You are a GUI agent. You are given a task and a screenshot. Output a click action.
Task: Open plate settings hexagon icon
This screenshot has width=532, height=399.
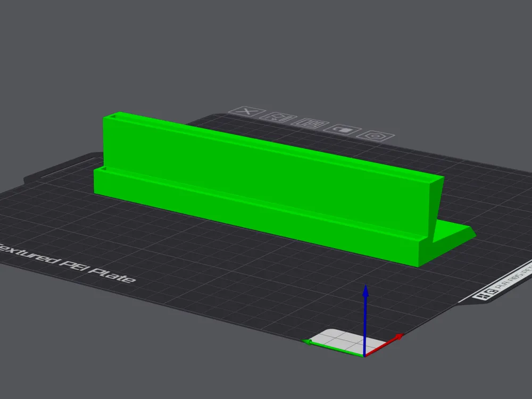376,136
